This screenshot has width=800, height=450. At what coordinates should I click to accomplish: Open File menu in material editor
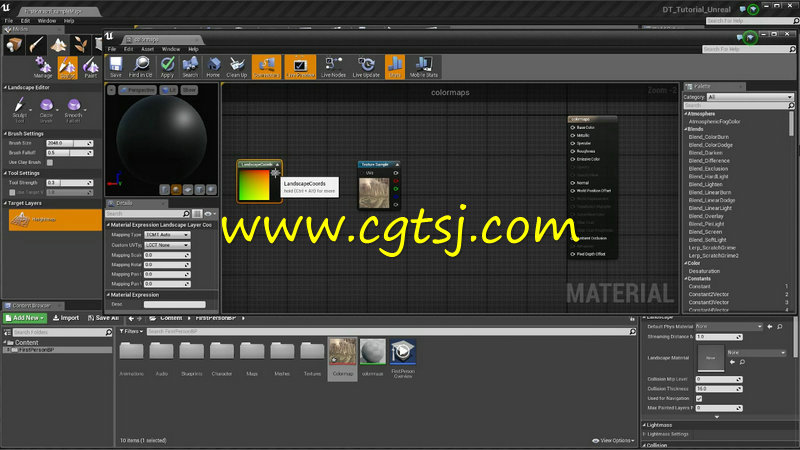click(112, 49)
